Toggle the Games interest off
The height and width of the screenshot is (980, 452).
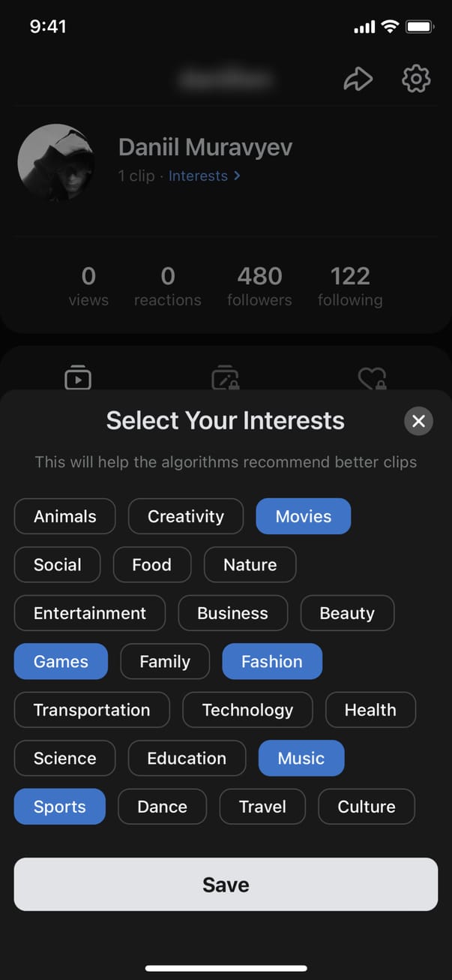(x=61, y=662)
